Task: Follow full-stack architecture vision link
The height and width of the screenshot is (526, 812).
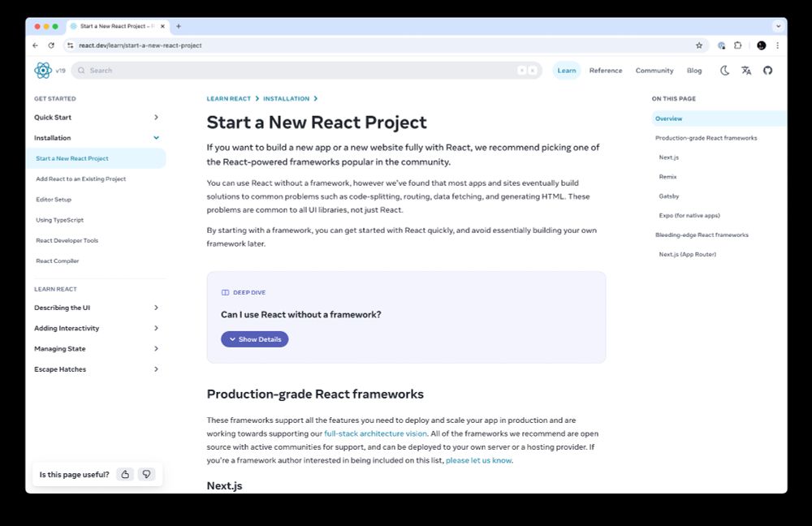Action: (x=375, y=433)
